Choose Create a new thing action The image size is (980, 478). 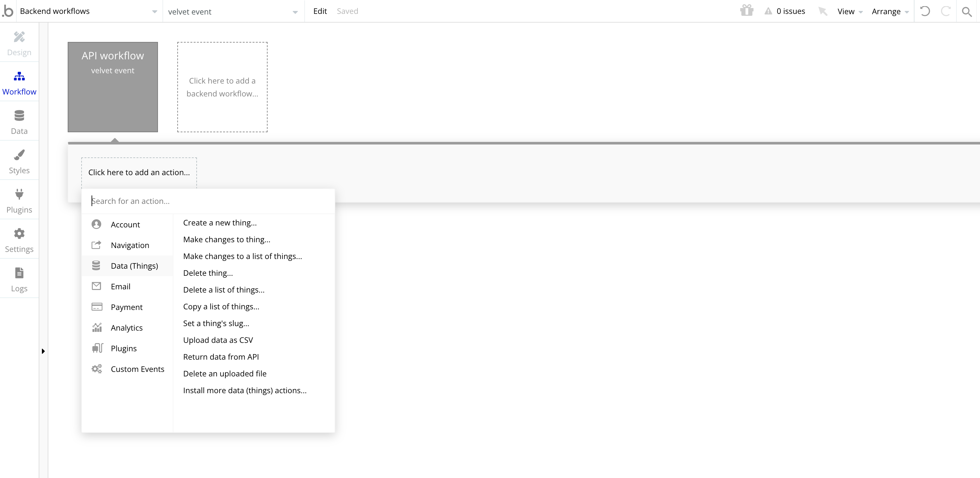pos(220,223)
